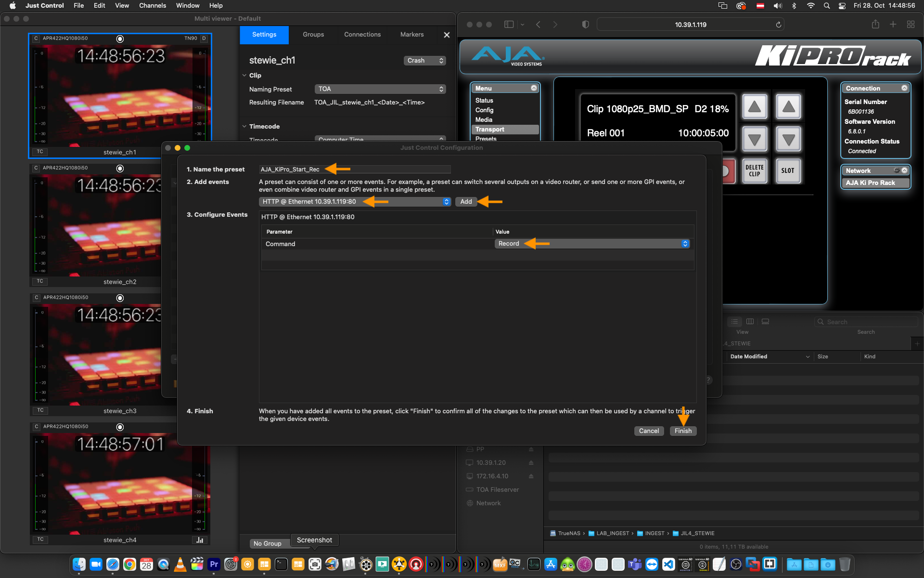
Task: Collapse the Connection panel
Action: coord(904,88)
